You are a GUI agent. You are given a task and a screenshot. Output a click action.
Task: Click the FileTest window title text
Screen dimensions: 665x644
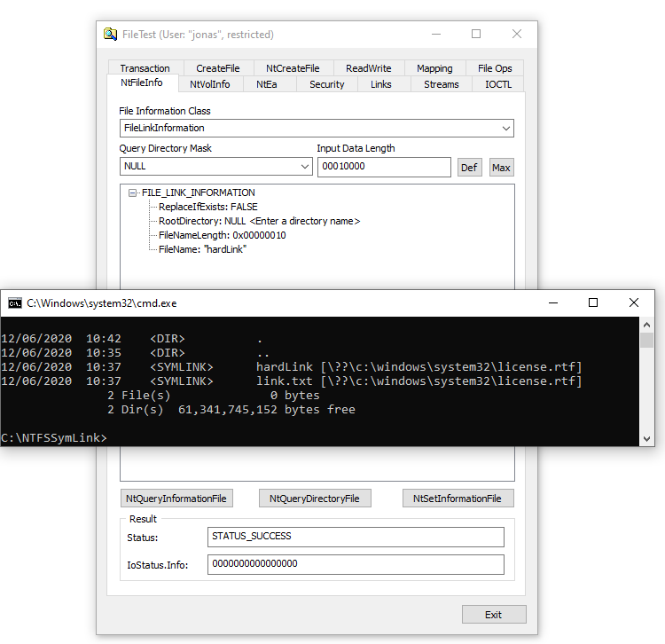tap(198, 35)
